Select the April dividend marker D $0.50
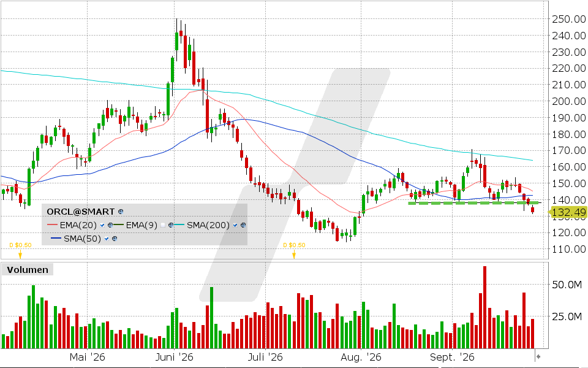Viewport: 588px width, 368px height. tap(20, 250)
